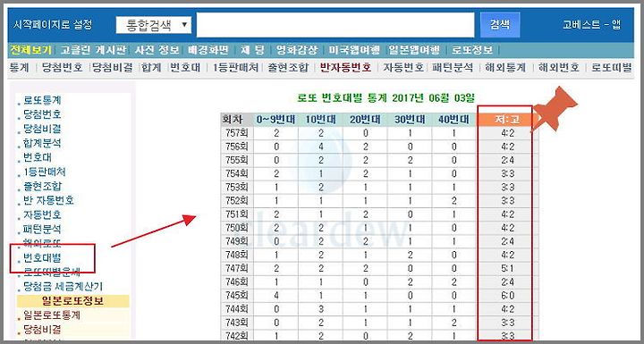Open 로또띠별 in the submenu bar

[x=612, y=67]
